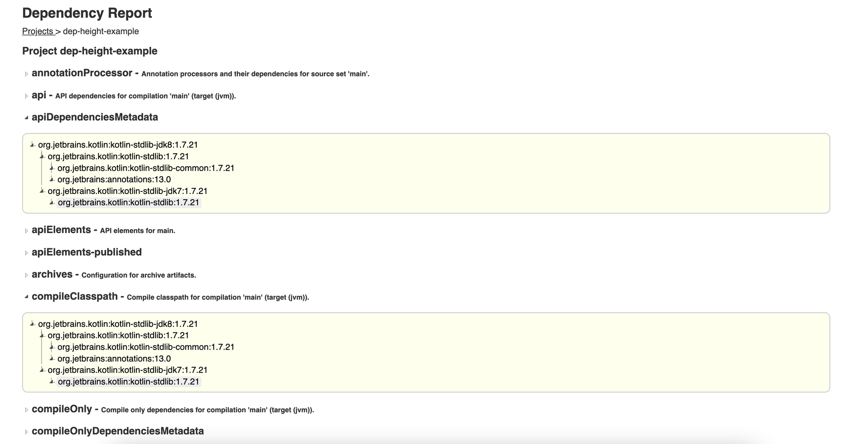Collapse kotlin-stdlib-common:1.7.21 in compileClasspath tree
This screenshot has width=868, height=444.
point(52,347)
